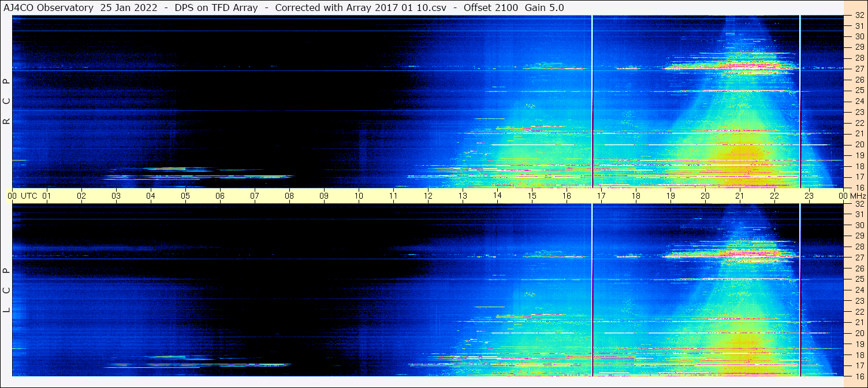Click the 25 MHz label in LCP scale
The width and height of the screenshot is (868, 388).
pyautogui.click(x=859, y=279)
